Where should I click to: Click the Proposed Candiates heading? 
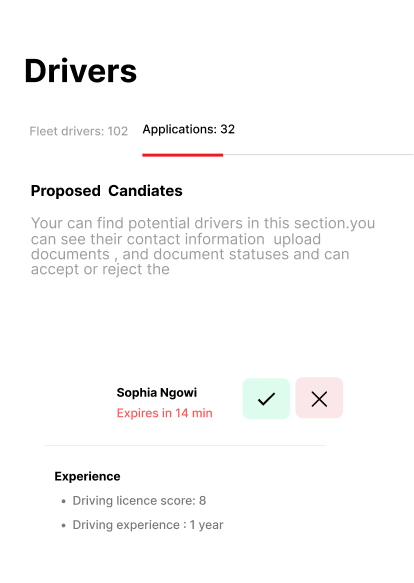click(x=106, y=191)
